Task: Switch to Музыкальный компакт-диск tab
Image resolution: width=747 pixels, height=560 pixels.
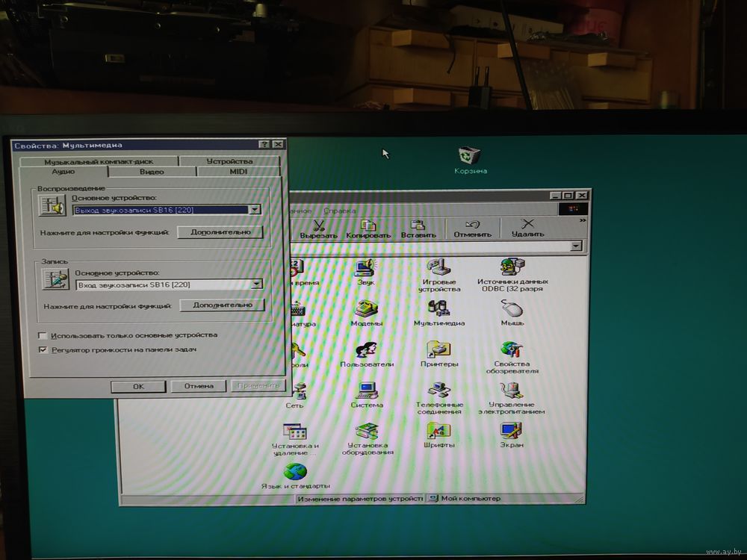Action: [99, 161]
